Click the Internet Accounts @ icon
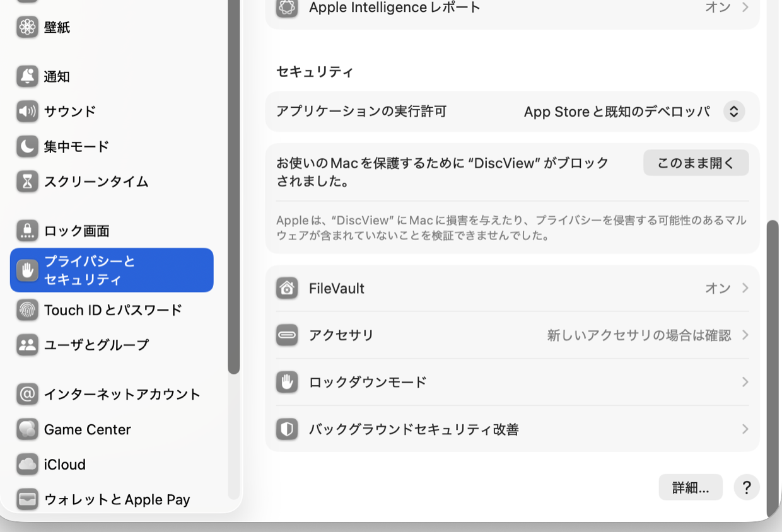Image resolution: width=782 pixels, height=532 pixels. (x=27, y=394)
